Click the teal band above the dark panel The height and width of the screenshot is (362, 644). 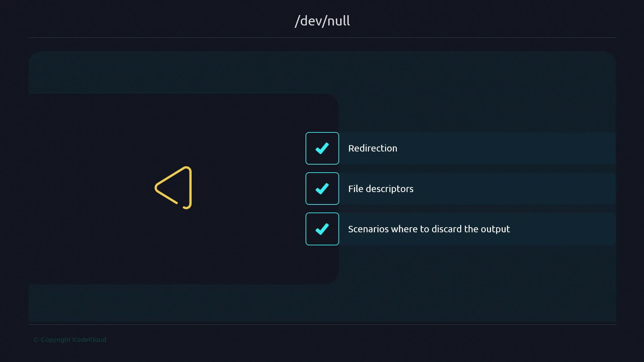(x=322, y=72)
